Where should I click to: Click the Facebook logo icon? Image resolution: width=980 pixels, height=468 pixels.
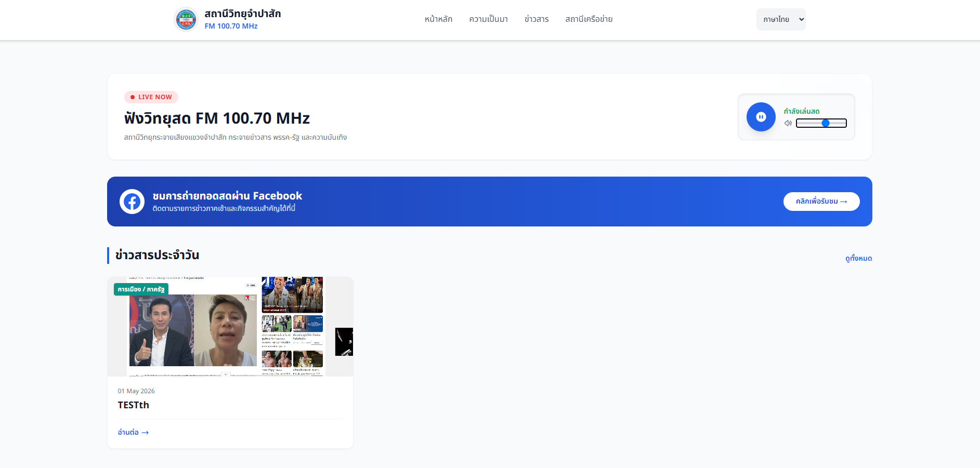pos(132,202)
